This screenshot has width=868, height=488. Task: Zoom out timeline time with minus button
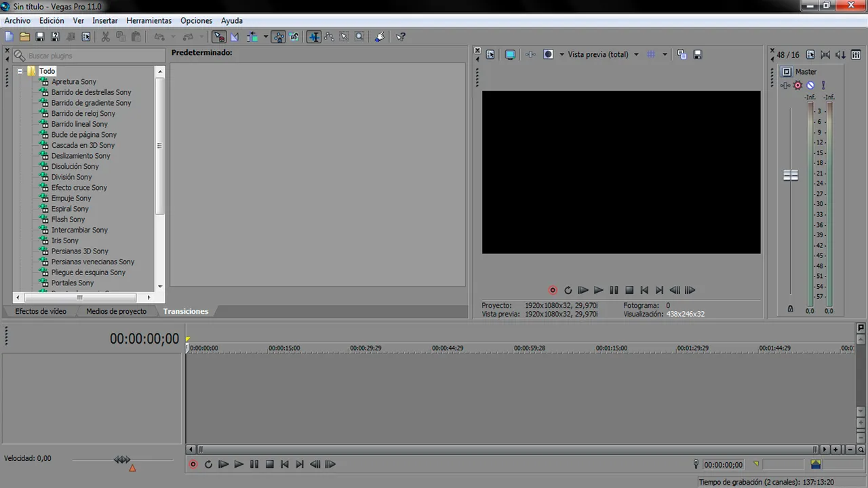[850, 449]
